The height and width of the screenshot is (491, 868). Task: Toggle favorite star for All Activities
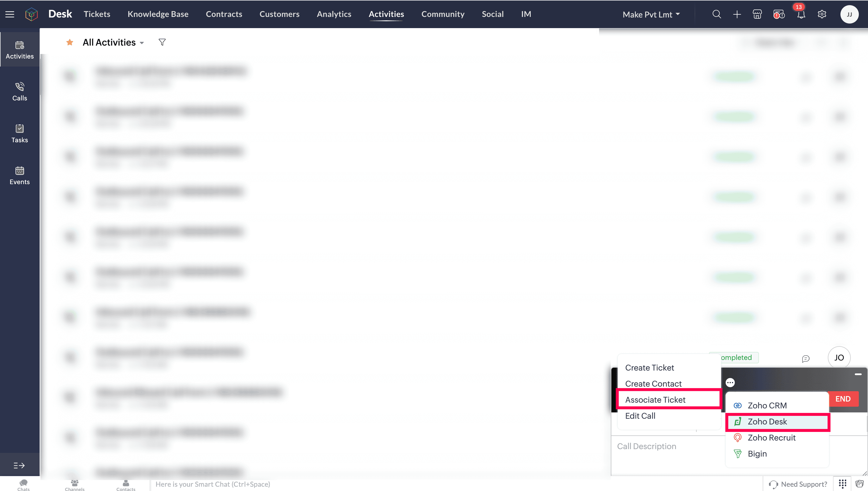(x=69, y=42)
